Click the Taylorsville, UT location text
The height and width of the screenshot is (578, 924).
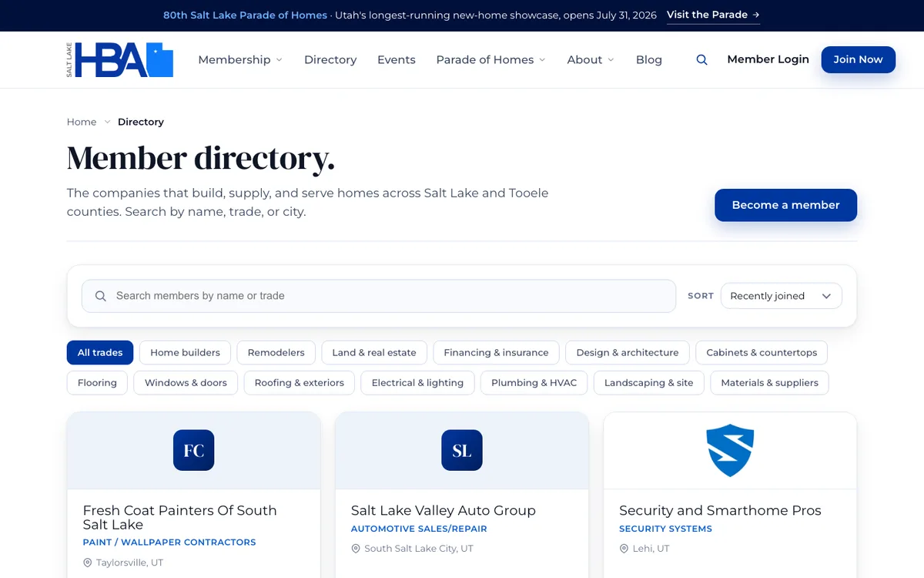point(129,563)
